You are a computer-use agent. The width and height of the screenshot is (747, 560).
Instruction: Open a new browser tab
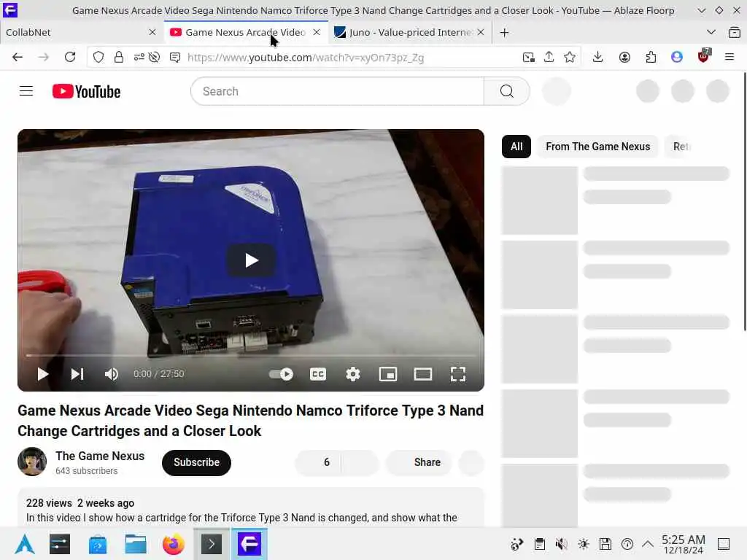[x=505, y=32]
